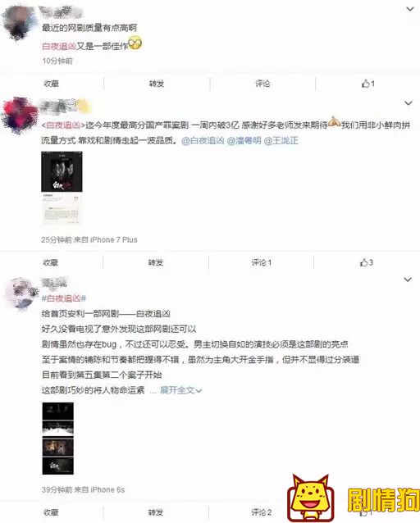Open the first poster's blurred avatar

(20, 23)
